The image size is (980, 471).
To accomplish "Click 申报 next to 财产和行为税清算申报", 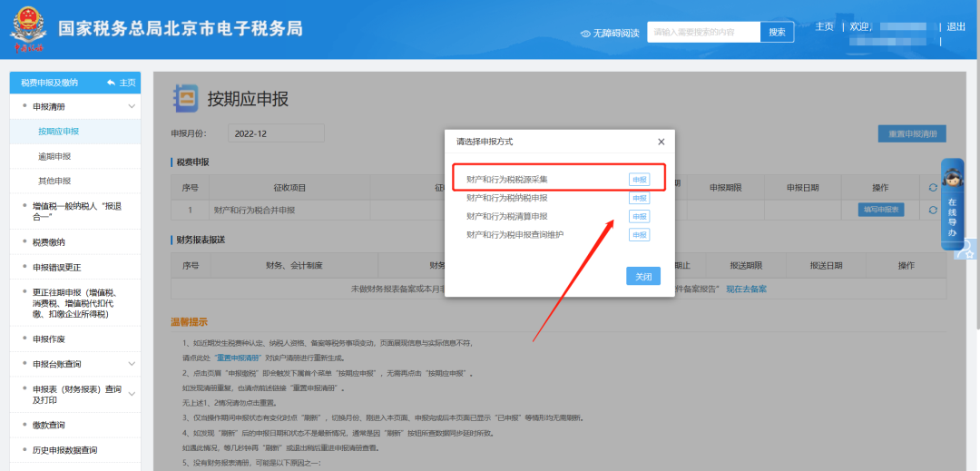I will click(640, 217).
